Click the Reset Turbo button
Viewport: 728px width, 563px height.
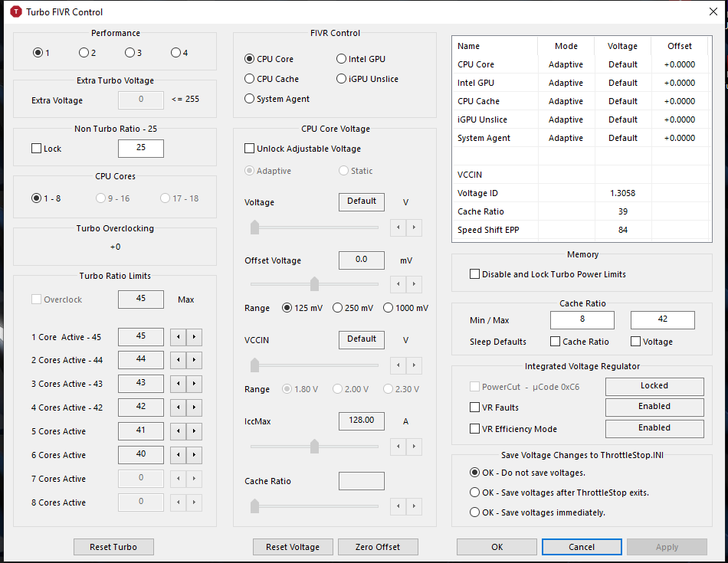113,547
